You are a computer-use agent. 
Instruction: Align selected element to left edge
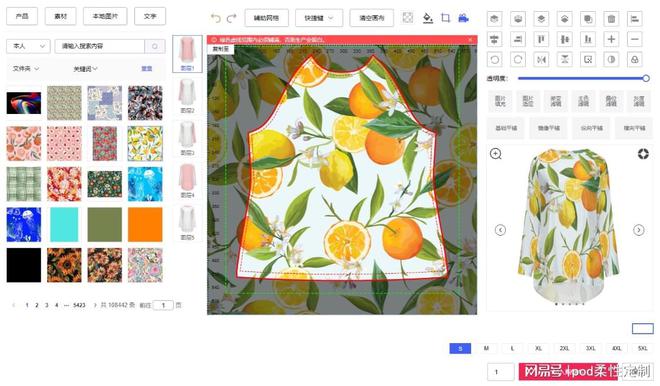[x=635, y=19]
